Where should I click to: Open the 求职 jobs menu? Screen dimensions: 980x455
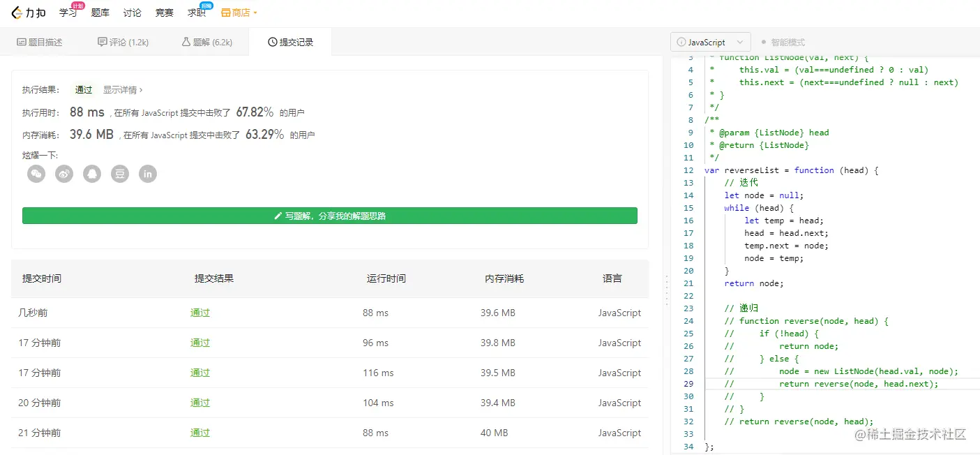(197, 13)
